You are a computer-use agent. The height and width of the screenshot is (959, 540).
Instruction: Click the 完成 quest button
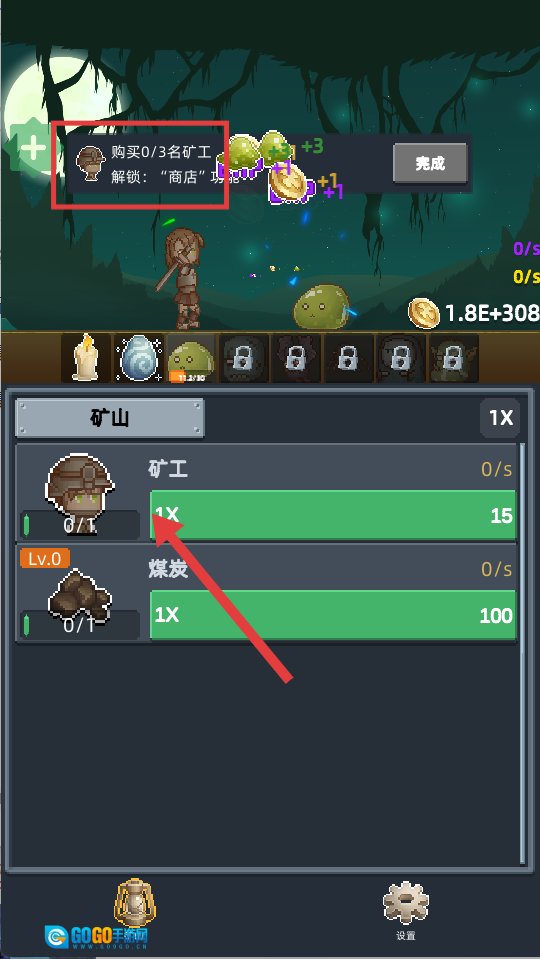(x=430, y=163)
